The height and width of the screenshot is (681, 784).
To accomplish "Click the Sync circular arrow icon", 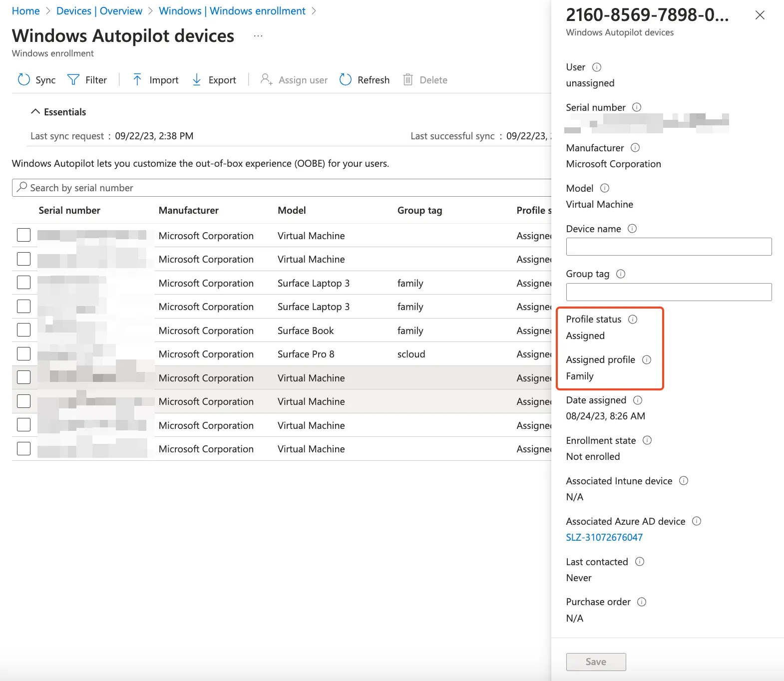I will (x=24, y=79).
